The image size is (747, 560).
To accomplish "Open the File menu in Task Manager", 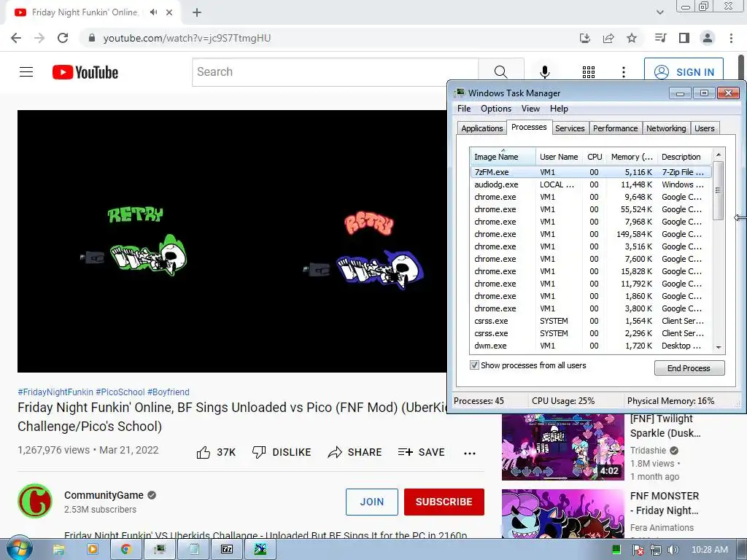I will click(463, 109).
